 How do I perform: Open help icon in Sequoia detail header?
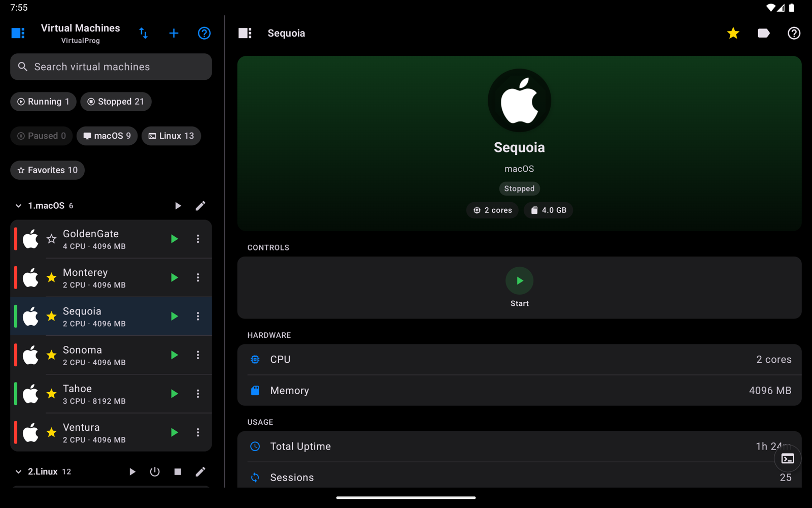pyautogui.click(x=794, y=33)
